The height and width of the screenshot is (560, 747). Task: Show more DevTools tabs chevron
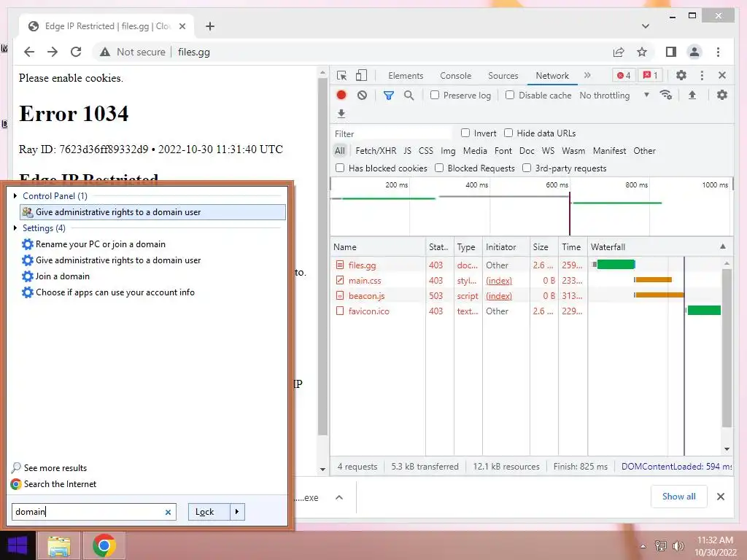click(587, 75)
